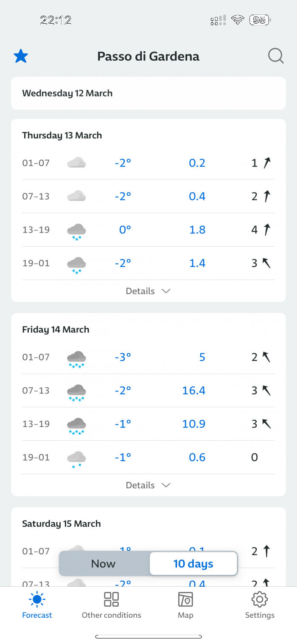The height and width of the screenshot is (644, 297).
Task: Tap the Saturday 15 March heading
Action: pos(62,524)
